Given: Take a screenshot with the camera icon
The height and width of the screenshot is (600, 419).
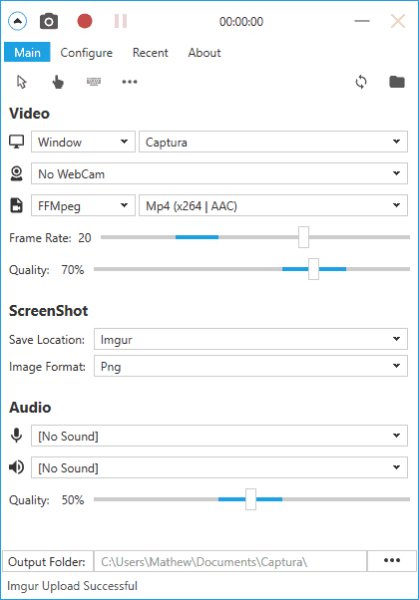Looking at the screenshot, I should tap(49, 21).
